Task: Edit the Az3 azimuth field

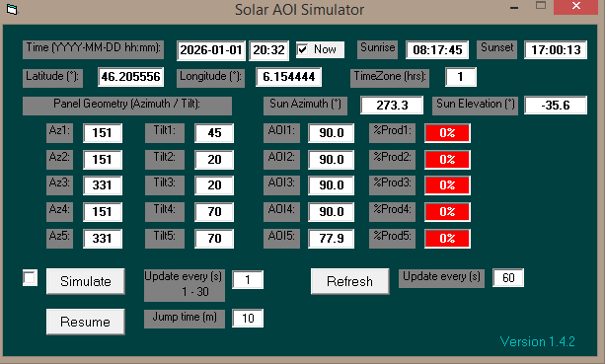Action: (x=103, y=185)
